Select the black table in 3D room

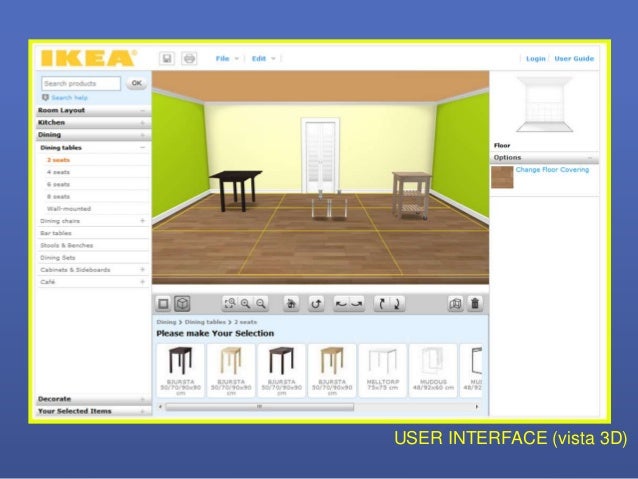[x=236, y=190]
